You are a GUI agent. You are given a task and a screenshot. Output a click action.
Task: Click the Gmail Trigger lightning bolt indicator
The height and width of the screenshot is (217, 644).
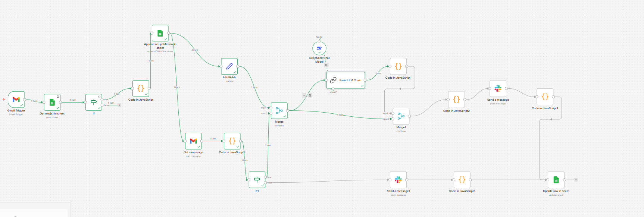click(4, 100)
